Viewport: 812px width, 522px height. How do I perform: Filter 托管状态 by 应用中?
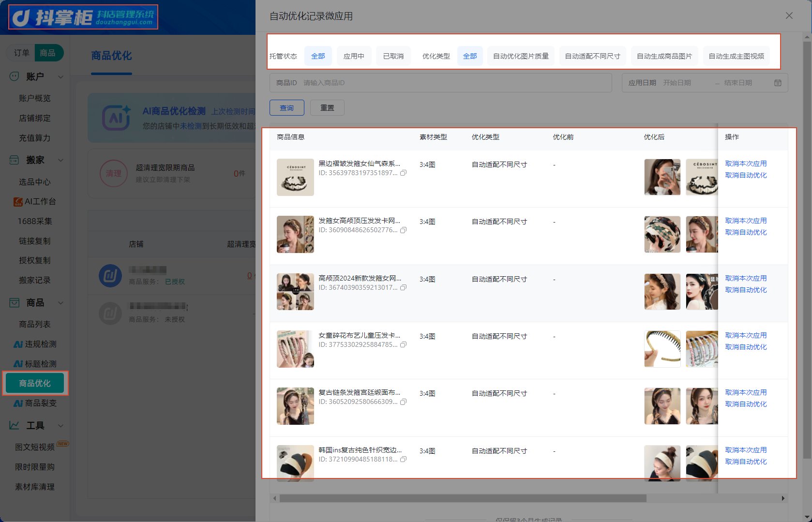(354, 56)
